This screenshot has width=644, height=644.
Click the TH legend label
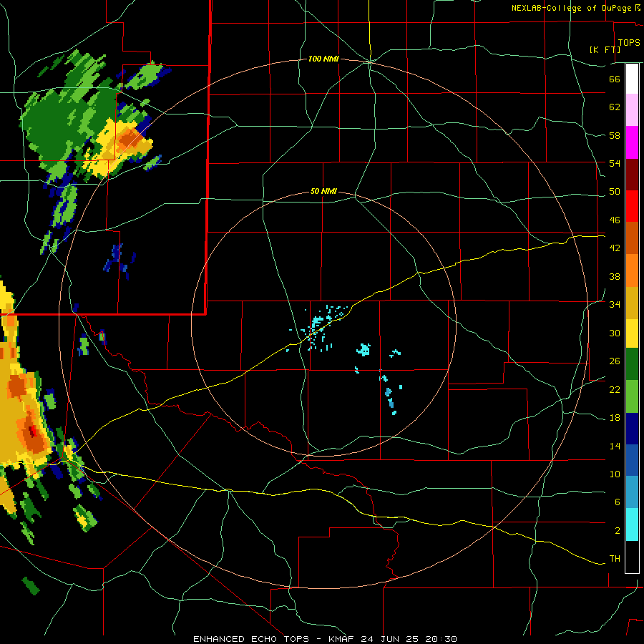[x=615, y=559]
